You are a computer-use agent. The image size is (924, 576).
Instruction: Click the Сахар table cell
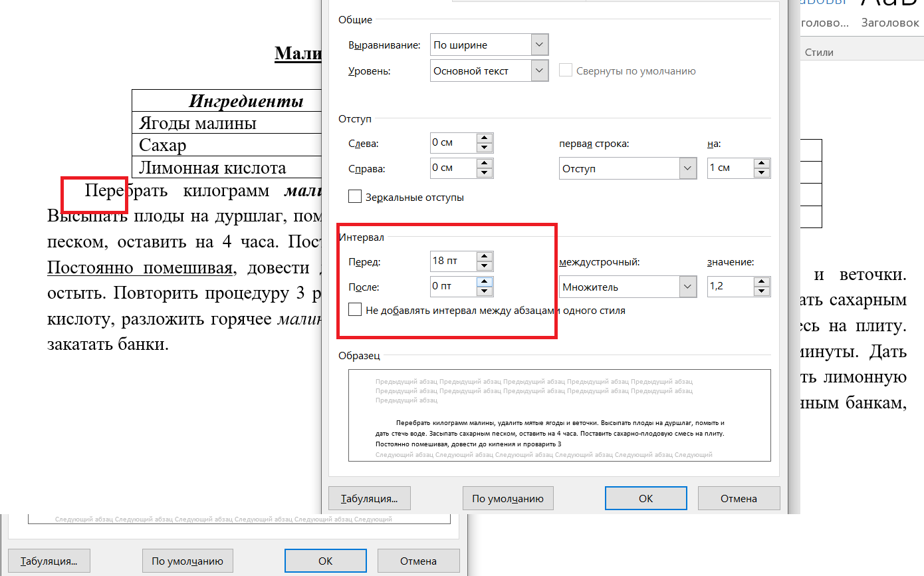(x=227, y=145)
